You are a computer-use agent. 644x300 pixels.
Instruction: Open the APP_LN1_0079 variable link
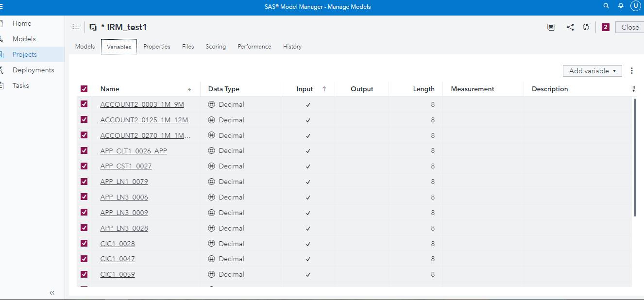(x=124, y=181)
